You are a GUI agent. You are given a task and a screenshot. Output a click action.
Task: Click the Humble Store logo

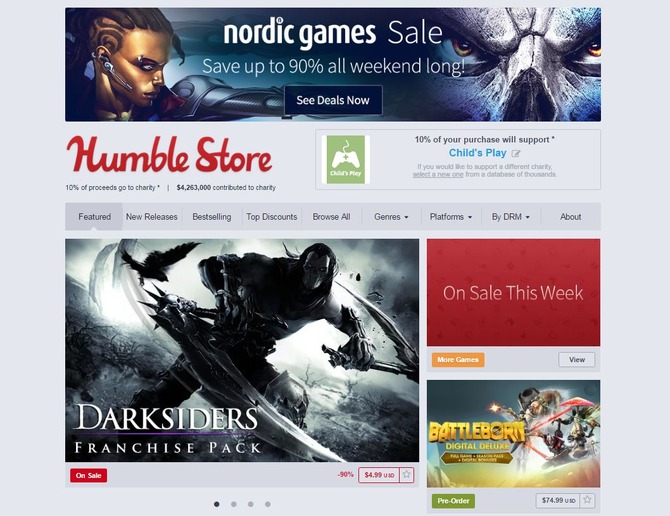[169, 155]
